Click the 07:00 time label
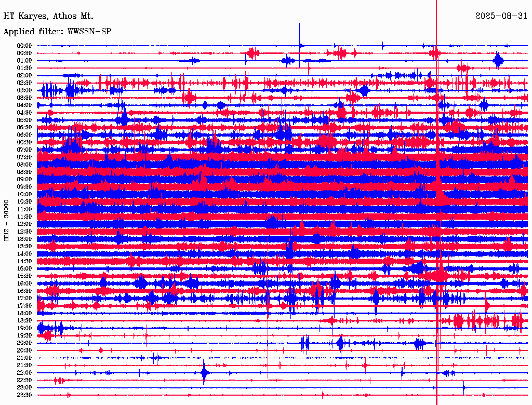The width and height of the screenshot is (532, 405). point(24,150)
